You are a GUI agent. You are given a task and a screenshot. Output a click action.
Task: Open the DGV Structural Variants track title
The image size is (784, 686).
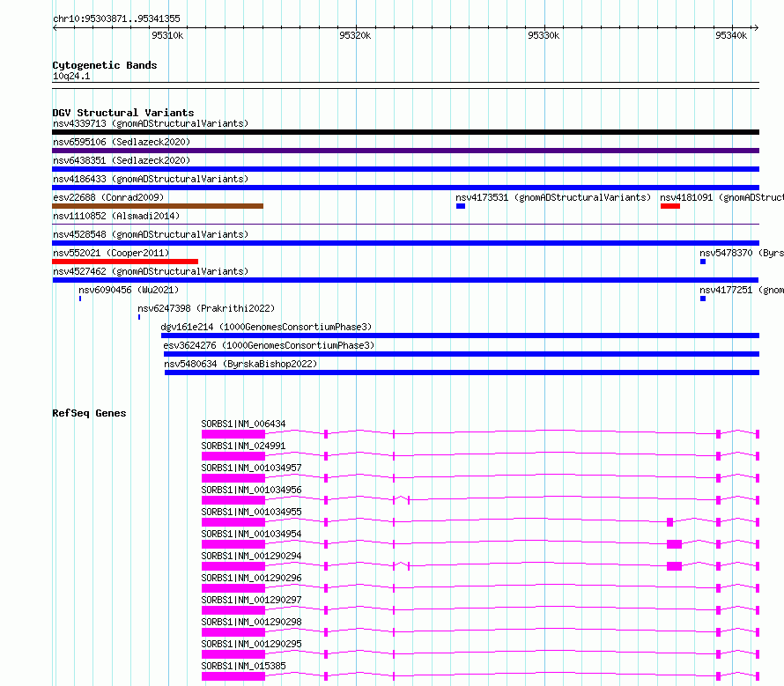tap(123, 113)
